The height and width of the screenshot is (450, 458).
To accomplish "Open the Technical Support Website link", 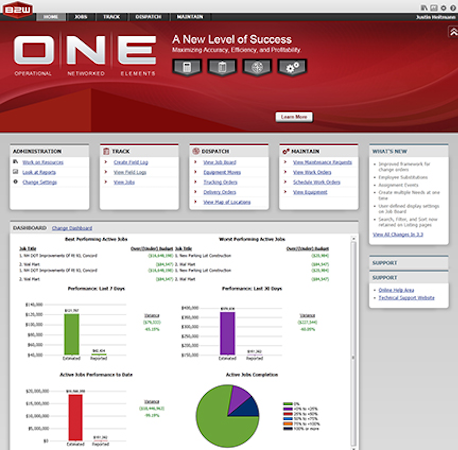I will coord(406,298).
